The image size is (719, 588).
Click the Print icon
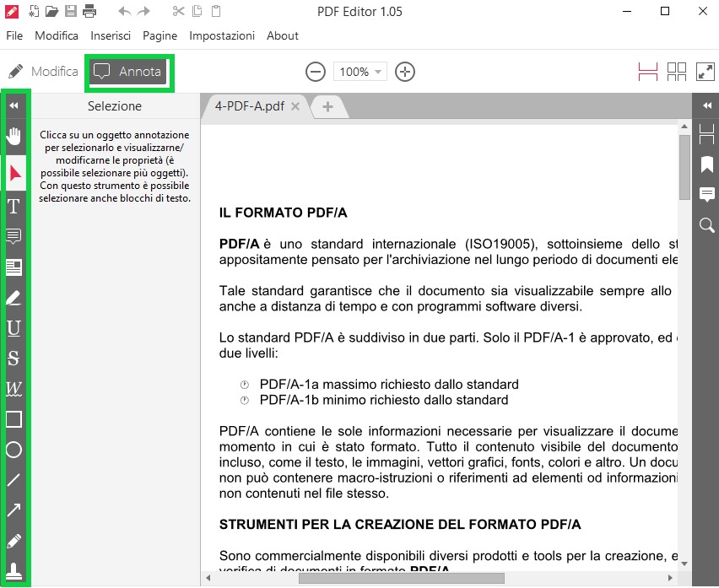(x=89, y=11)
